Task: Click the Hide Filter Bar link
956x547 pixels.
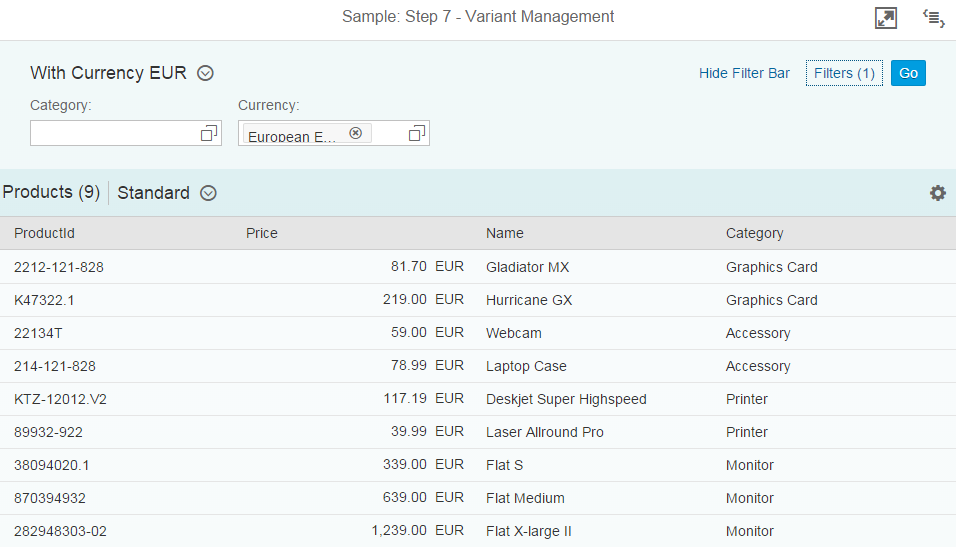Action: pos(744,73)
